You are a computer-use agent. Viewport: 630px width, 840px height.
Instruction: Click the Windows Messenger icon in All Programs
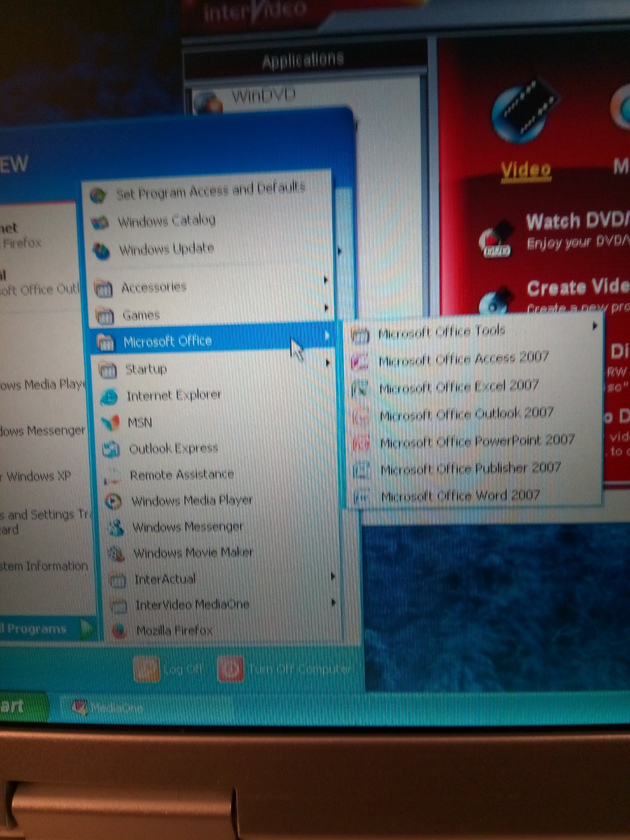pyautogui.click(x=115, y=527)
